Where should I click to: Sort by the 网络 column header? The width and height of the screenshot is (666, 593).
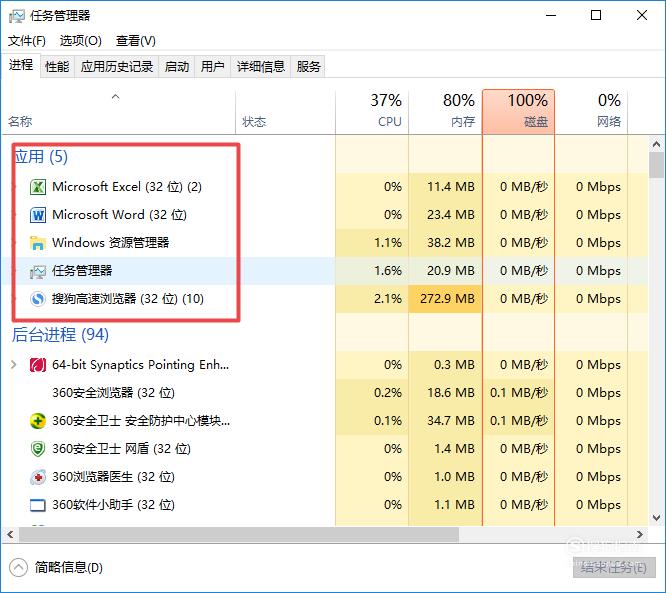[591, 112]
